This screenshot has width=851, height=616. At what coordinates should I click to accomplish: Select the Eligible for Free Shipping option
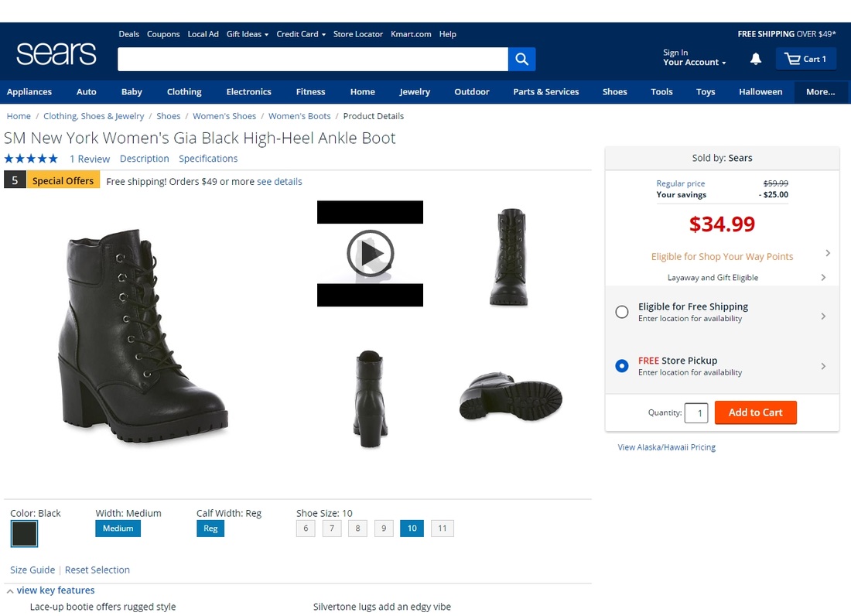pos(622,312)
